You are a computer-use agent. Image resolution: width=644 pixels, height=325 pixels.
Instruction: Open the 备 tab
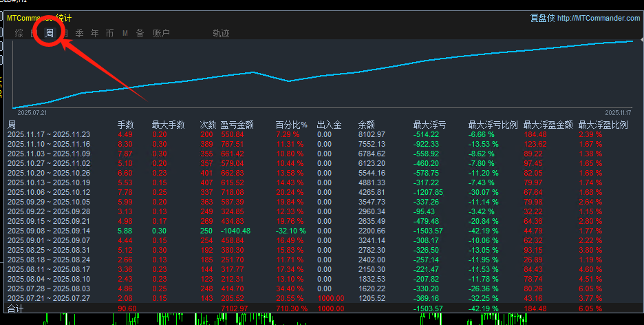140,33
